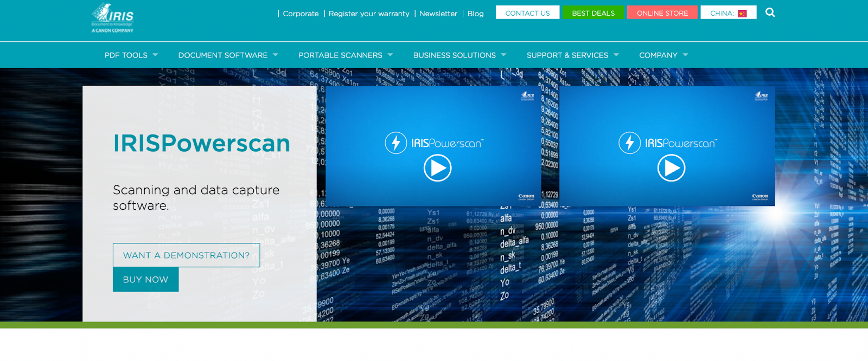Viewport: 868px width, 361px height.
Task: Visit the Blog link
Action: pos(476,14)
